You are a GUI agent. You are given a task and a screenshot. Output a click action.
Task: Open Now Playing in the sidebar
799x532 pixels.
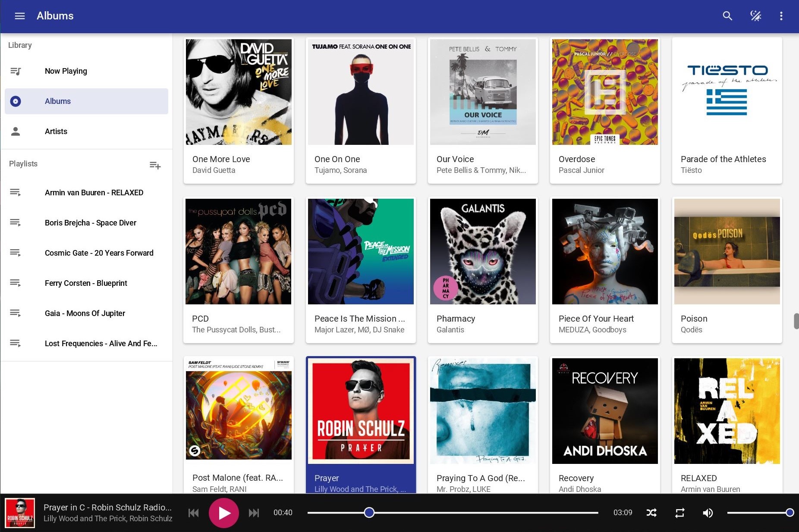pos(86,71)
